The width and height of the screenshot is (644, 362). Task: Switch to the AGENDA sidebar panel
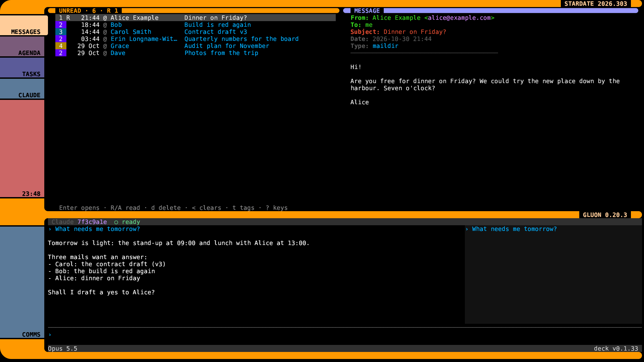[22, 46]
